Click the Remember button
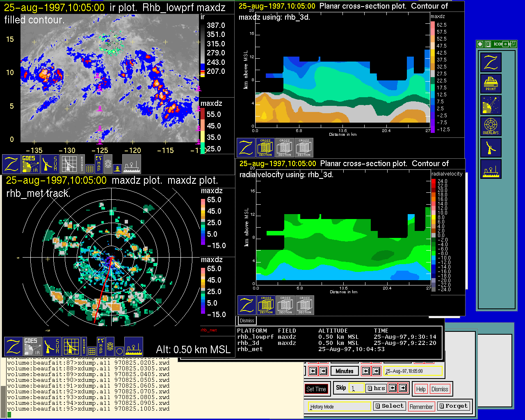This screenshot has width=525, height=420. coord(421,406)
